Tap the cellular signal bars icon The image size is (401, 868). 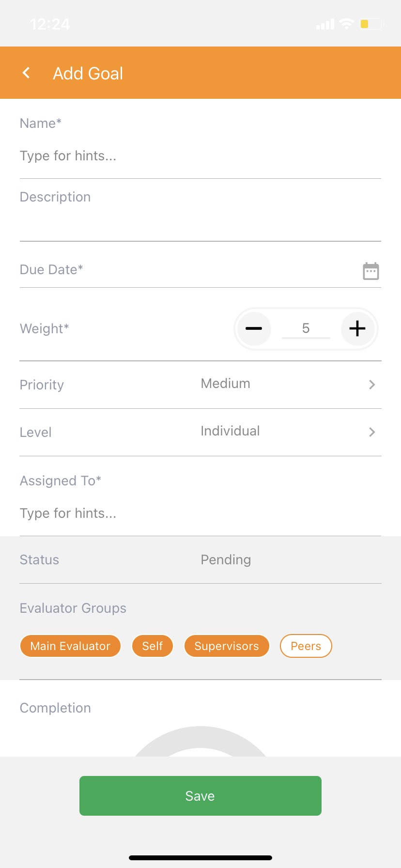pyautogui.click(x=325, y=24)
